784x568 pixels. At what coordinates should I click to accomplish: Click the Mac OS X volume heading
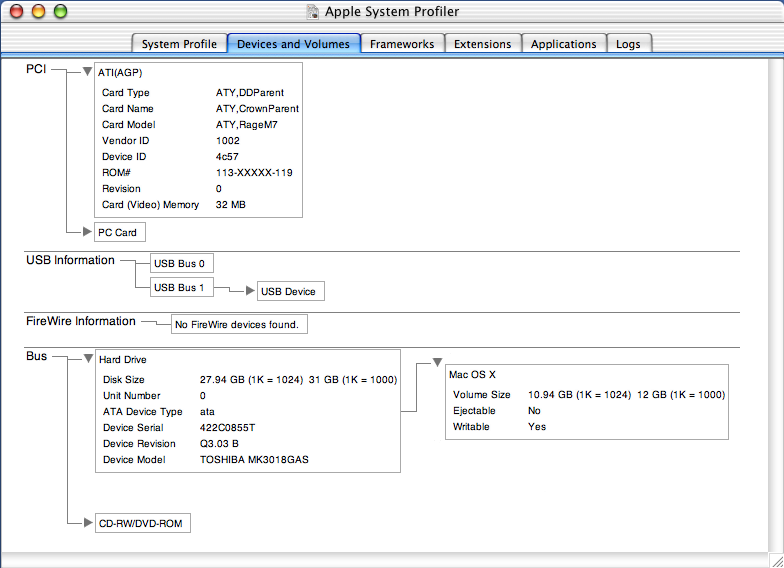[x=472, y=374]
